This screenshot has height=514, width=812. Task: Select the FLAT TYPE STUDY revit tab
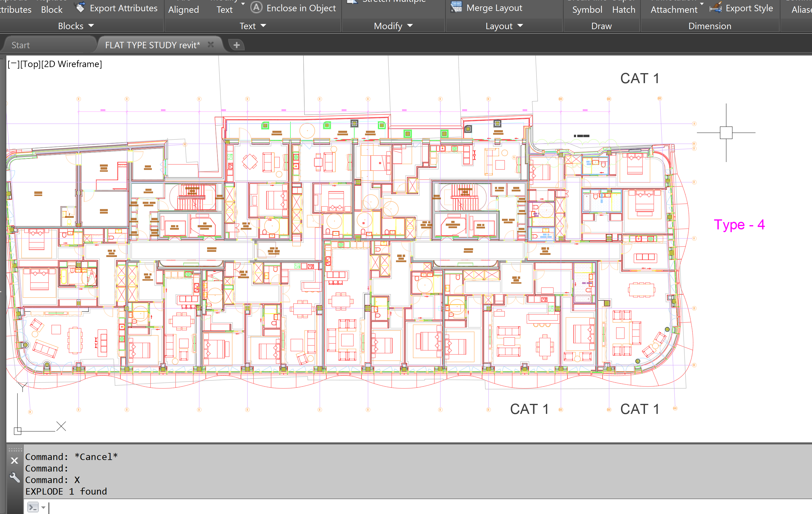point(152,45)
